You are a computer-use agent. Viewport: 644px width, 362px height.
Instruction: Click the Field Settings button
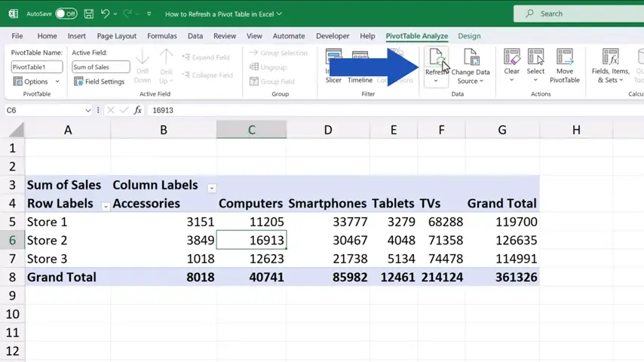pyautogui.click(x=100, y=81)
